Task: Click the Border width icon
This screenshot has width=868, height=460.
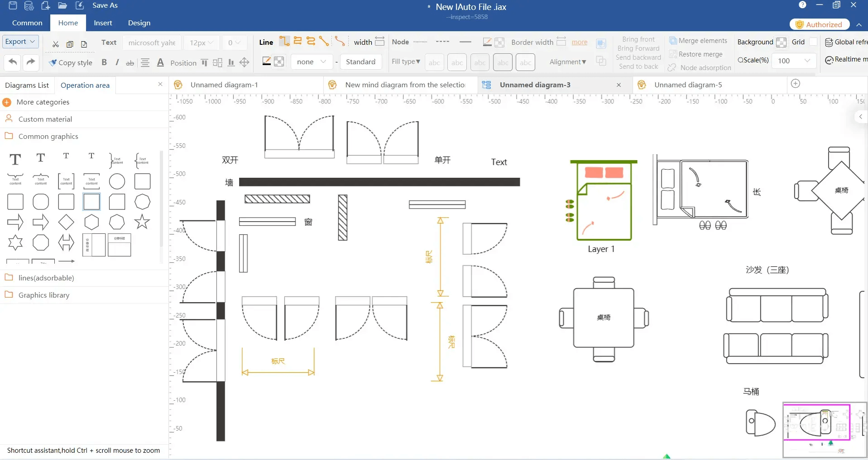Action: [x=561, y=41]
